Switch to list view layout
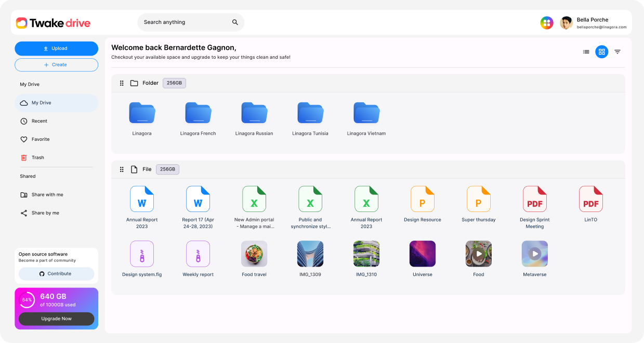This screenshot has width=644, height=343. (x=586, y=51)
